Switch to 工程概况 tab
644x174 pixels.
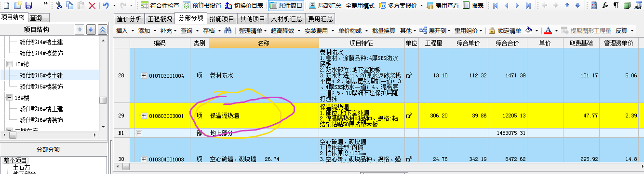tap(160, 19)
